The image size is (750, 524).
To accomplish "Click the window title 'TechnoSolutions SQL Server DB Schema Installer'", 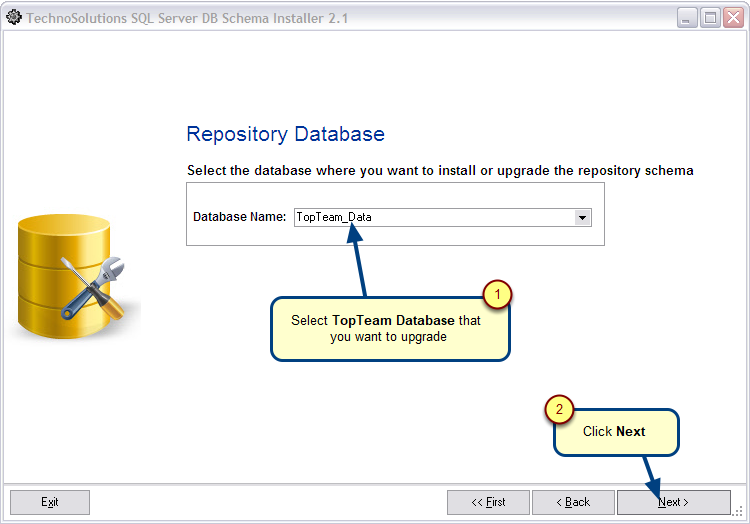I will coord(187,18).
